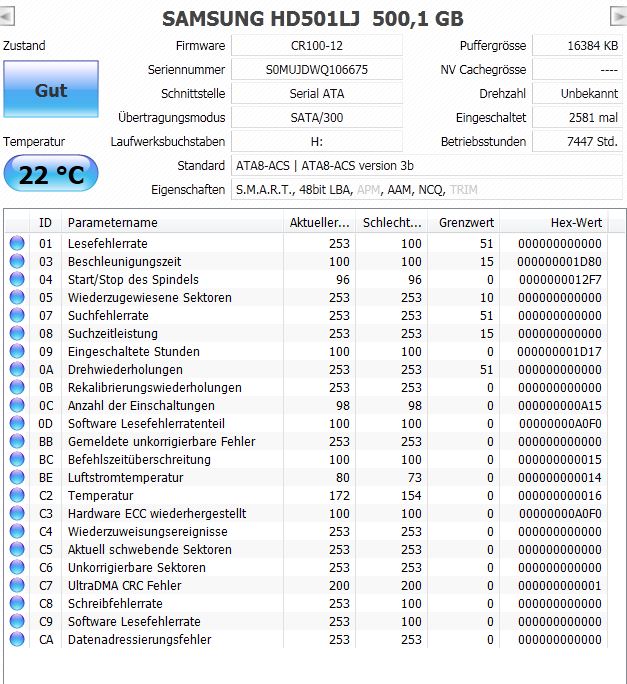Select the Lesefehlerrate parameter name
This screenshot has height=684, width=627.
108,243
